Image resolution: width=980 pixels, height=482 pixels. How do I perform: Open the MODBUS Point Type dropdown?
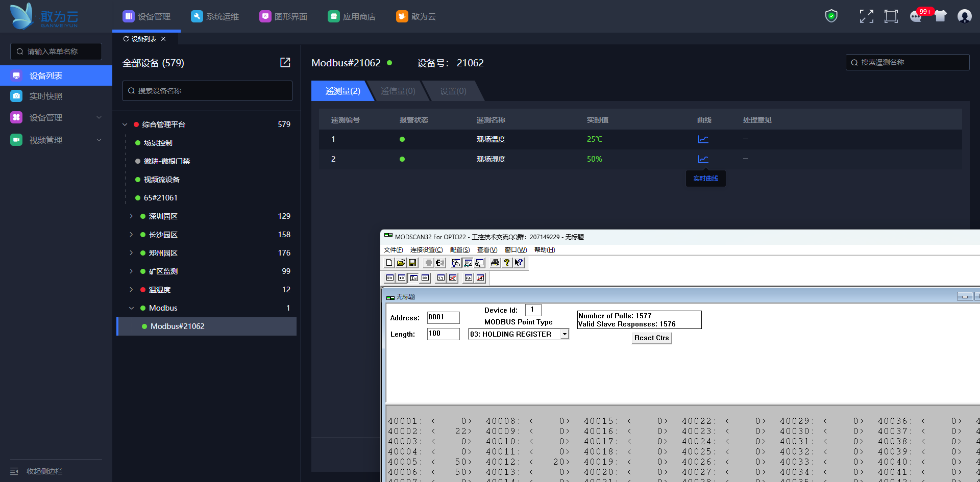pos(565,334)
